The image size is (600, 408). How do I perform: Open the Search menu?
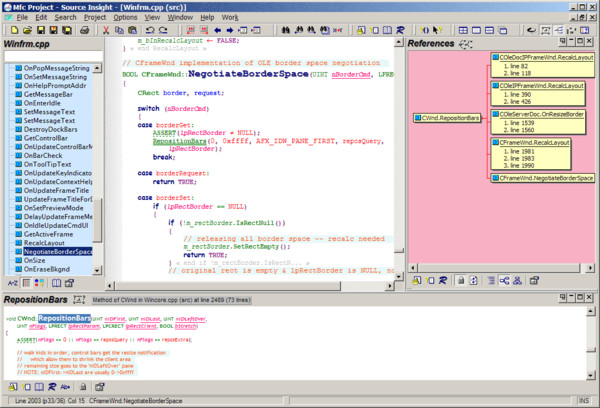coord(65,17)
